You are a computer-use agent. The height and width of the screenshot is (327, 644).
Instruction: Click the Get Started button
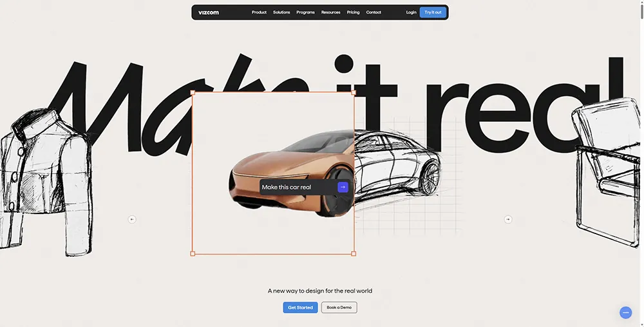(x=300, y=308)
